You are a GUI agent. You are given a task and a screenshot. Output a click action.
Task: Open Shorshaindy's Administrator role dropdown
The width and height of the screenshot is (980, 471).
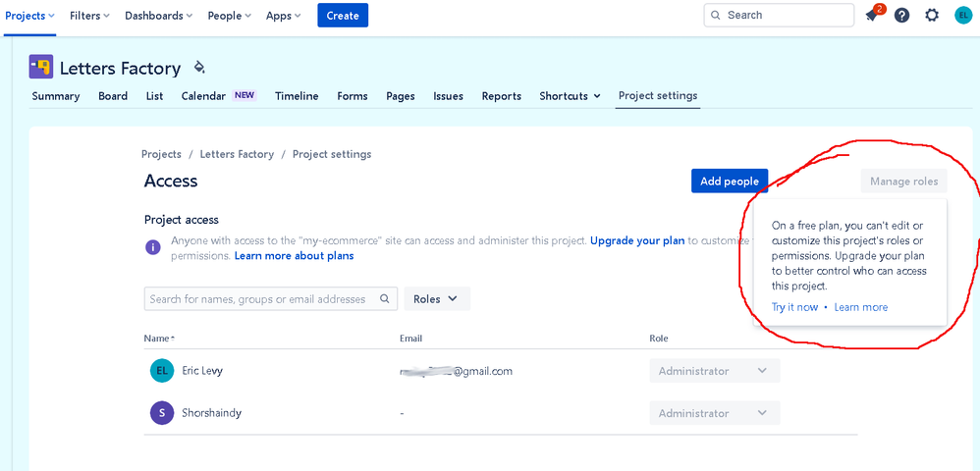point(714,413)
